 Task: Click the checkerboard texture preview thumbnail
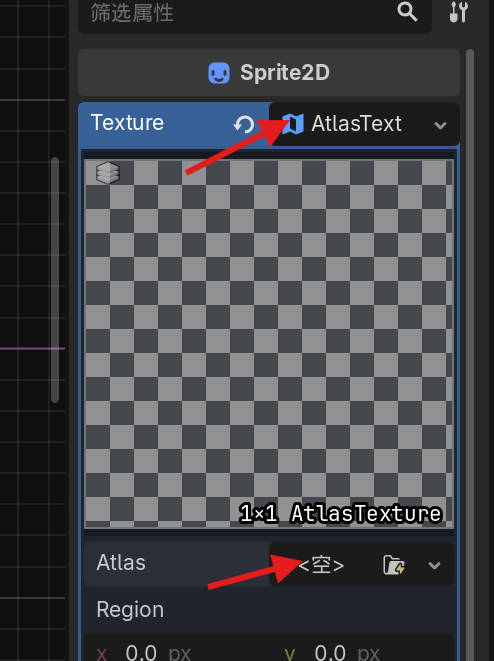pyautogui.click(x=269, y=344)
